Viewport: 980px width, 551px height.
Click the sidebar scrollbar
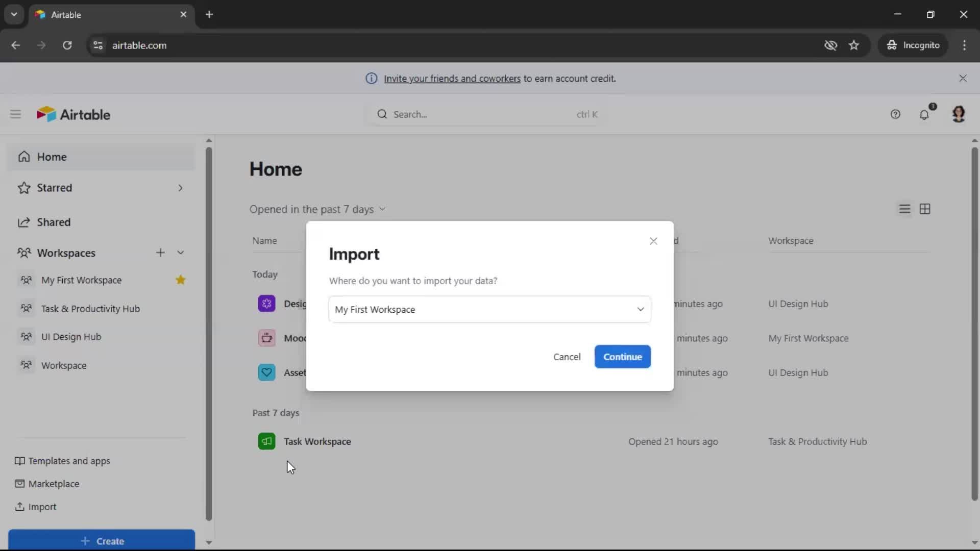point(208,334)
